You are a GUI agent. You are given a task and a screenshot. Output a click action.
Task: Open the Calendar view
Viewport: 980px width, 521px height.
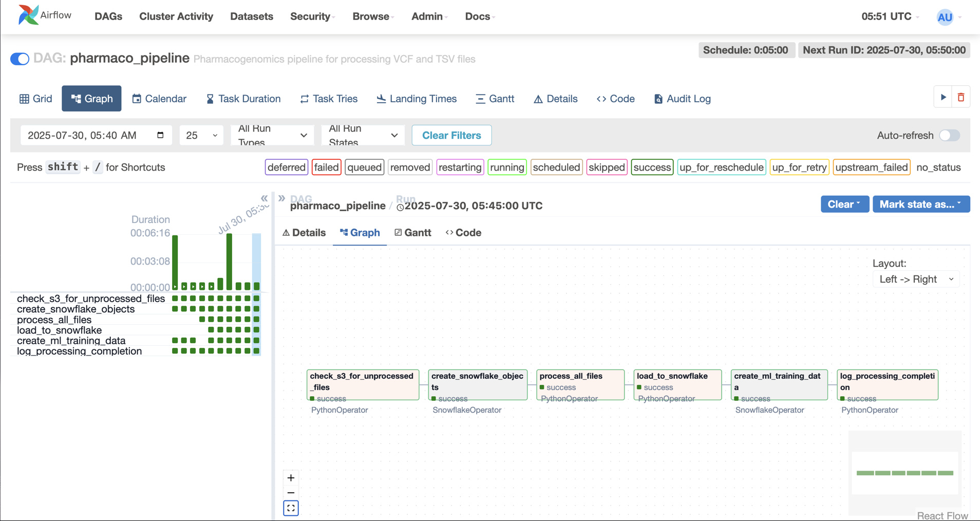[x=159, y=98]
